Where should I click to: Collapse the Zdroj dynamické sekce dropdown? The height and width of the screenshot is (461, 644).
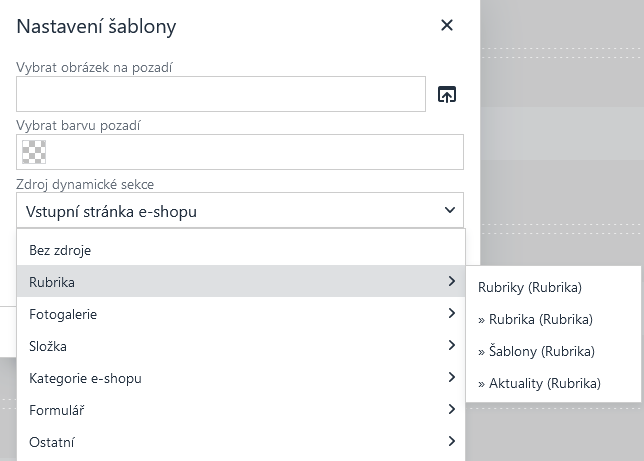(449, 210)
